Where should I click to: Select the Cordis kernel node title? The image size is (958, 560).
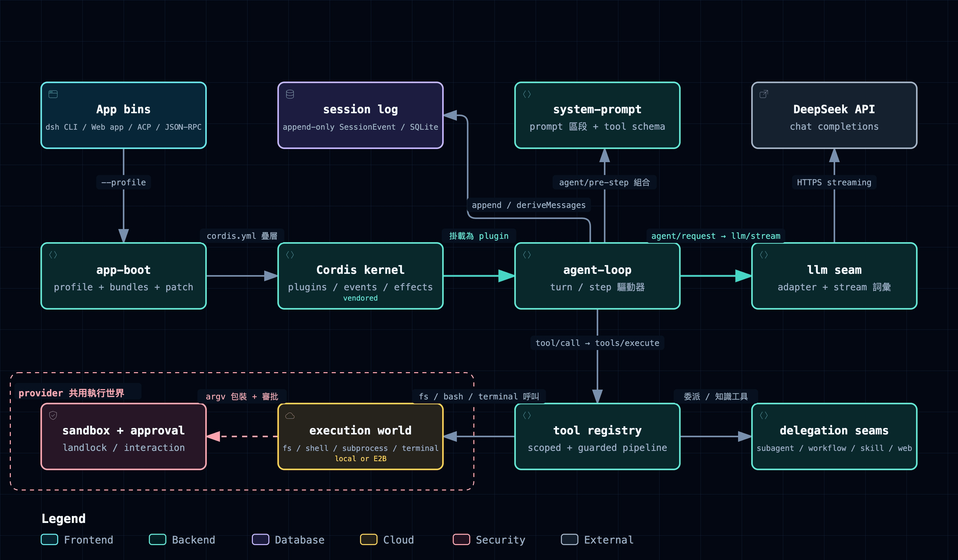[360, 270]
